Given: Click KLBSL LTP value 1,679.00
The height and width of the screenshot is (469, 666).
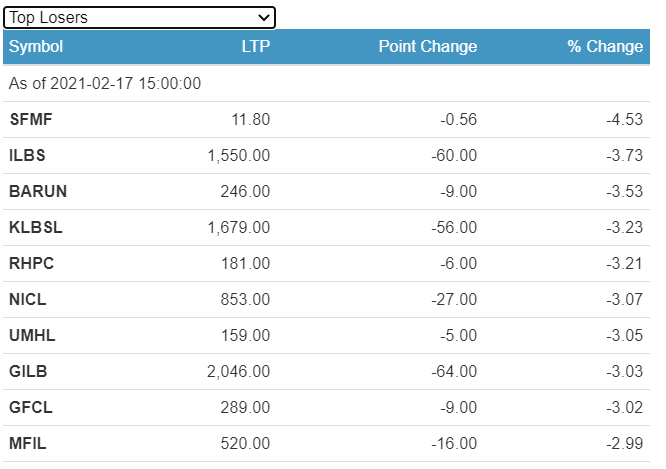Looking at the screenshot, I should tap(239, 228).
